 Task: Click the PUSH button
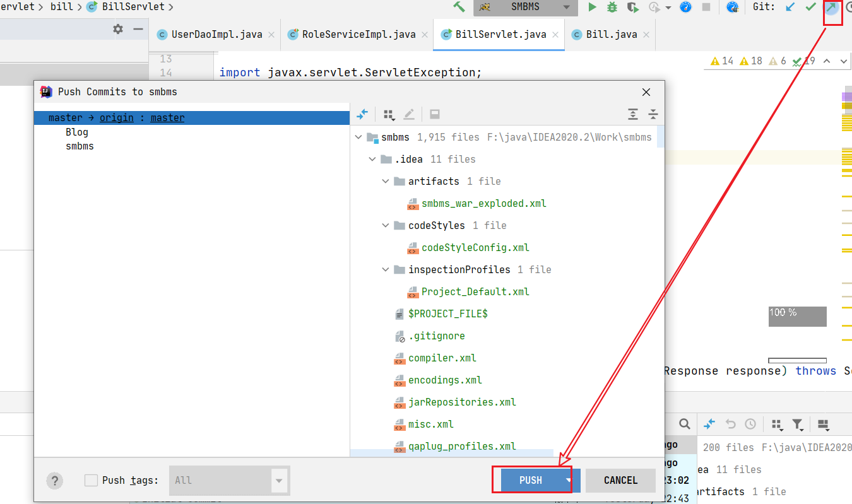pos(531,481)
